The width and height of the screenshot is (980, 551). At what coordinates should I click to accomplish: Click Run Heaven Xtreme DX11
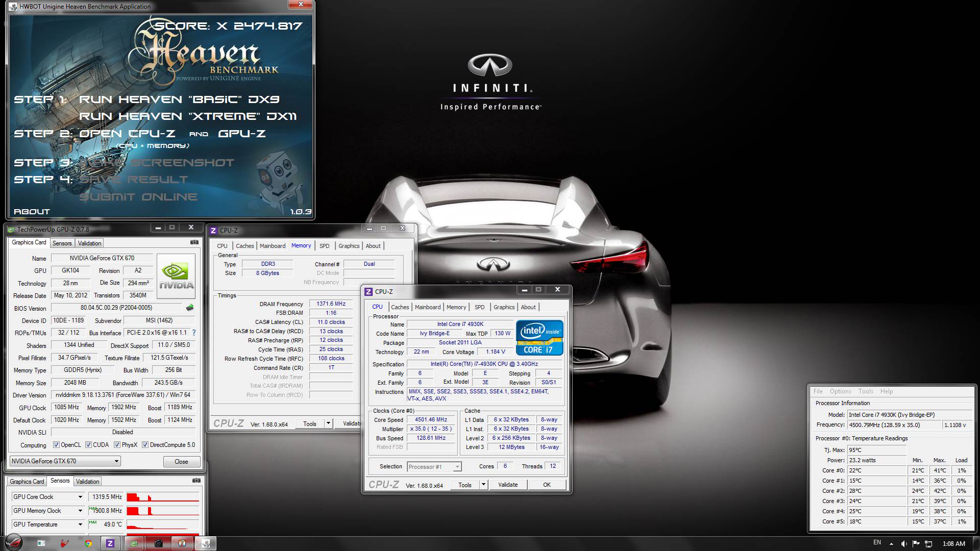188,116
